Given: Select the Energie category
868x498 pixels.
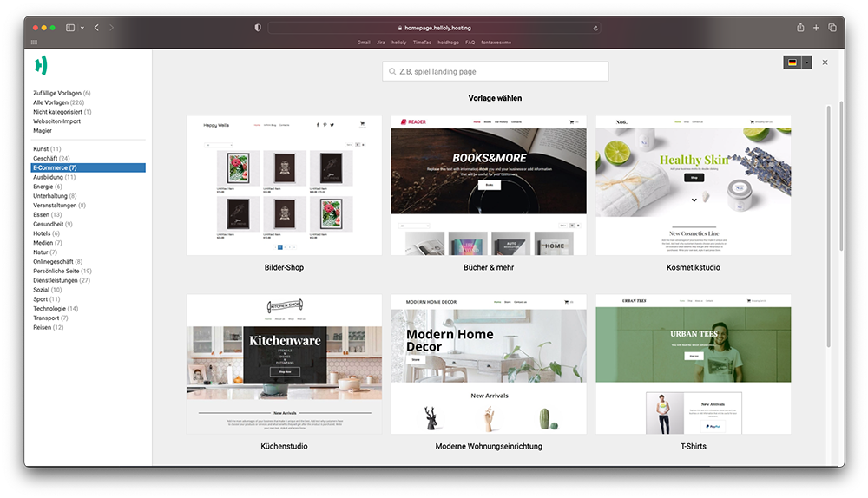Looking at the screenshot, I should point(48,187).
